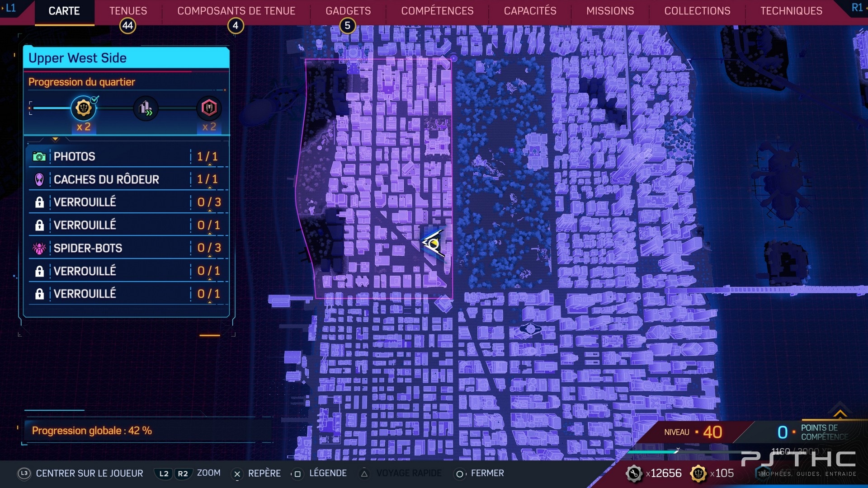
Task: Choose the ZOOM control label
Action: [209, 473]
